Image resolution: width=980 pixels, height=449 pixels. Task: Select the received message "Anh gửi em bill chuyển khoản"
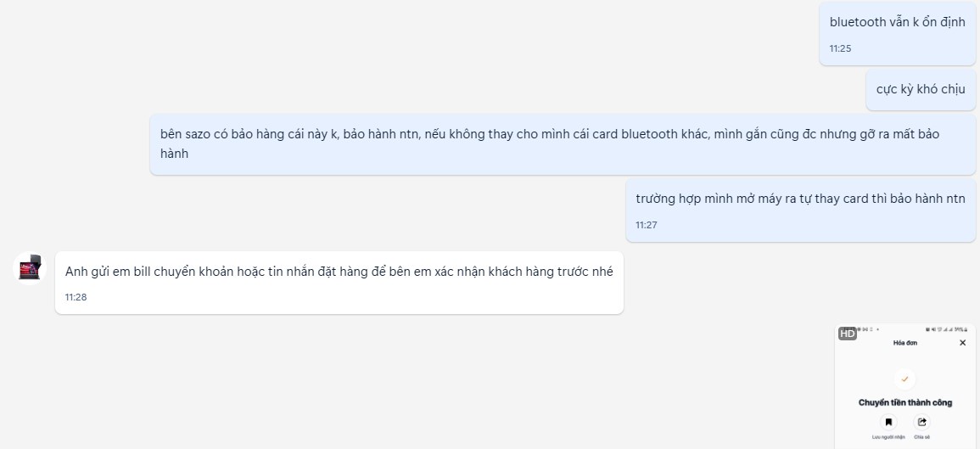(339, 283)
